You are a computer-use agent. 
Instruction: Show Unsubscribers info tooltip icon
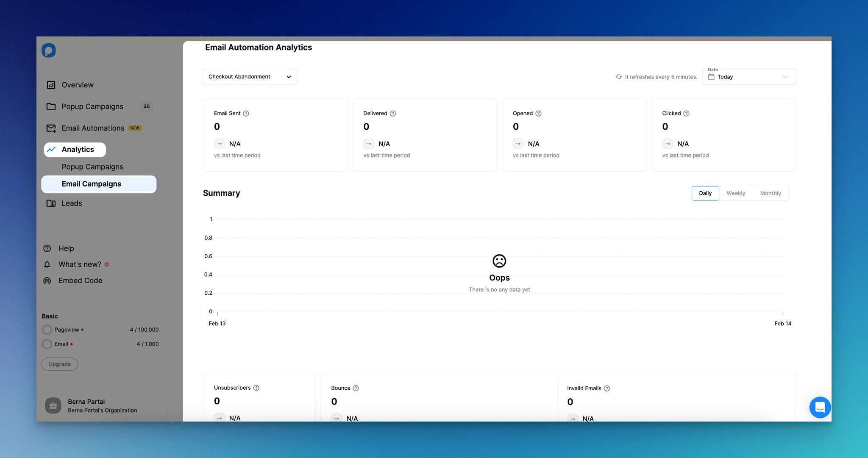[256, 388]
